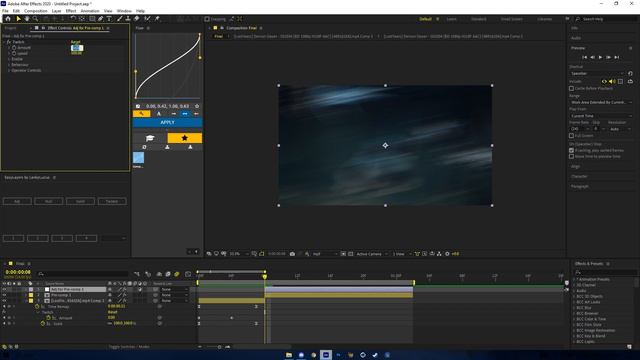Enable the Full Screen checkbox

pos(571,136)
